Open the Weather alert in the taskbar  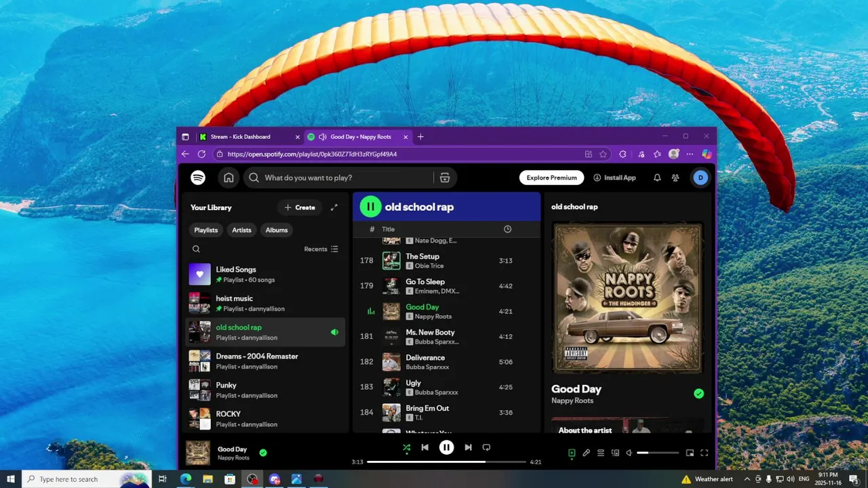(x=707, y=479)
